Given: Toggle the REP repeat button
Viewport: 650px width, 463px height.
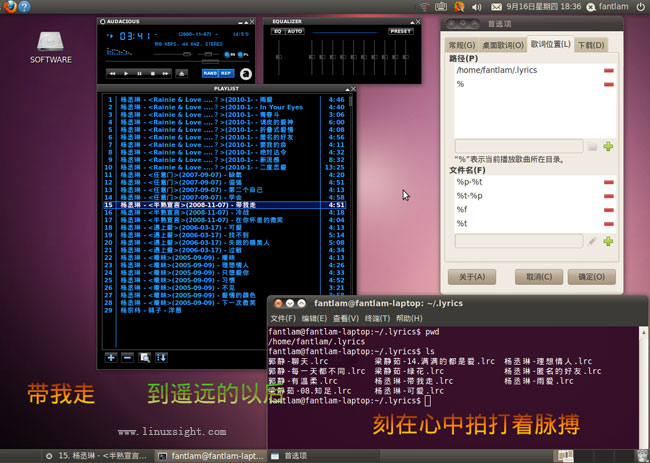Looking at the screenshot, I should [x=227, y=73].
